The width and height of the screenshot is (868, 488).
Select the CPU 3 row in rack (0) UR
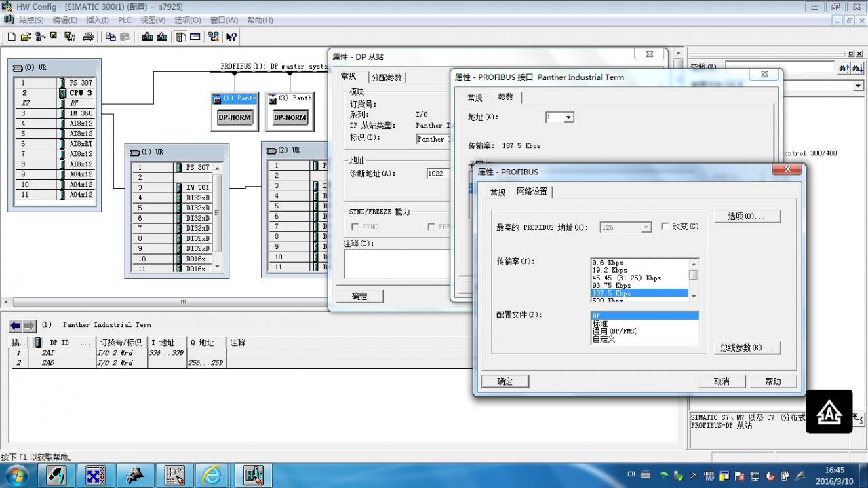55,93
